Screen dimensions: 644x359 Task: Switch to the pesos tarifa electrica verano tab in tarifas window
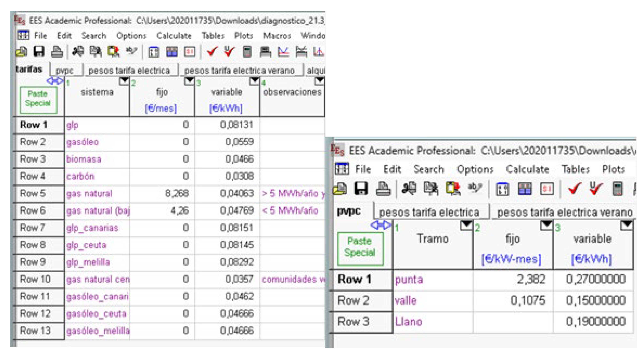click(239, 71)
